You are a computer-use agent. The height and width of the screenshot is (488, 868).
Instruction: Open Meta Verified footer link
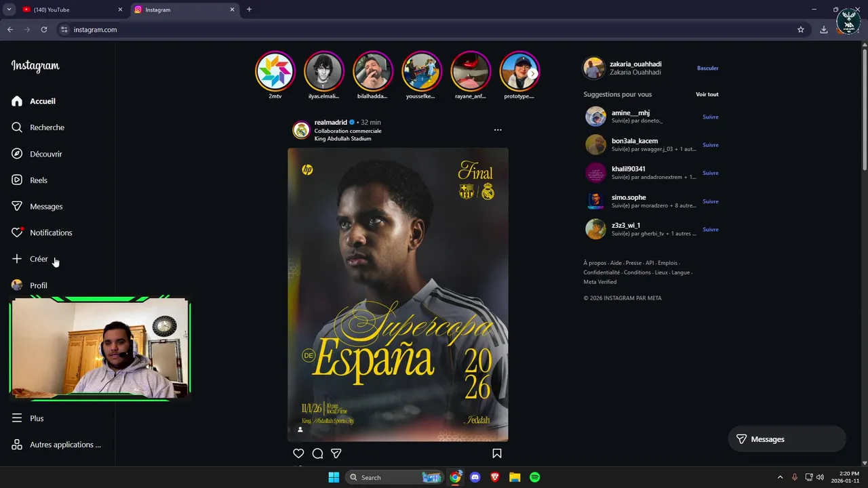pyautogui.click(x=600, y=282)
